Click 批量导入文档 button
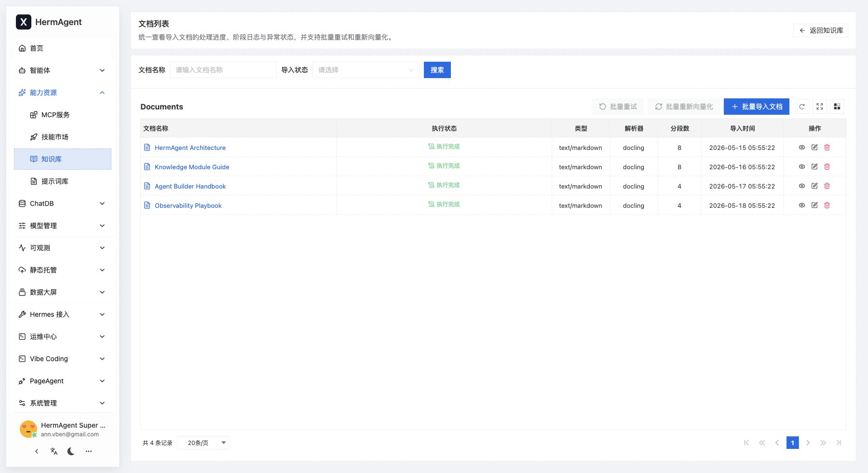Screen dimensions: 868x473 pos(757,107)
